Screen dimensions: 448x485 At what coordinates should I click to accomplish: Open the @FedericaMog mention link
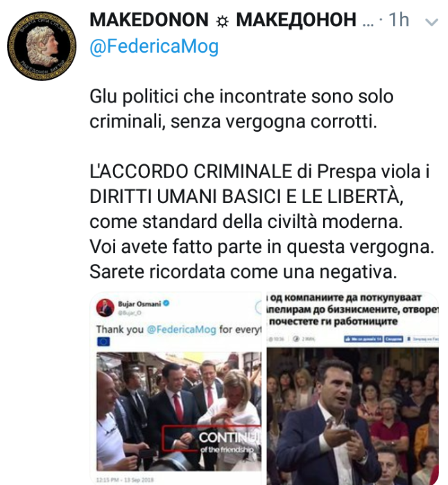pos(154,46)
